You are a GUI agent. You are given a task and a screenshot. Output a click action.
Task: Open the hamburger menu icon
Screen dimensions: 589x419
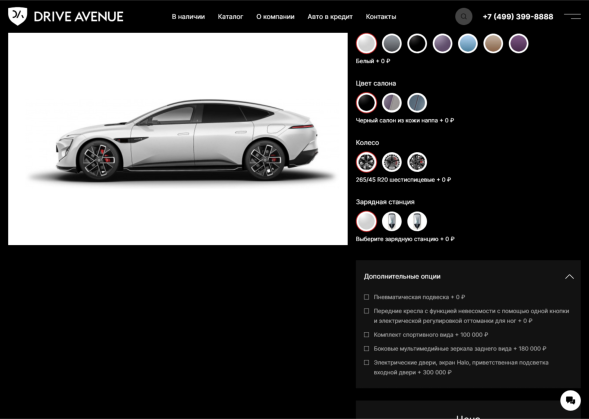[572, 17]
